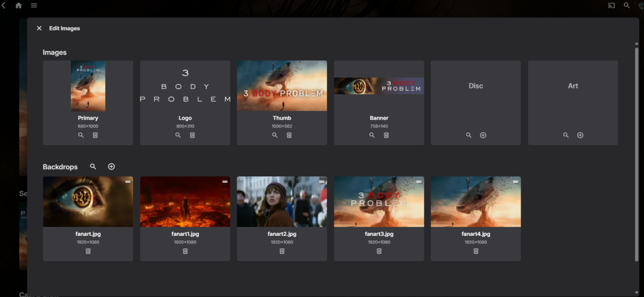Open the Banner image preview
Image resolution: width=644 pixels, height=297 pixels.
[x=379, y=86]
